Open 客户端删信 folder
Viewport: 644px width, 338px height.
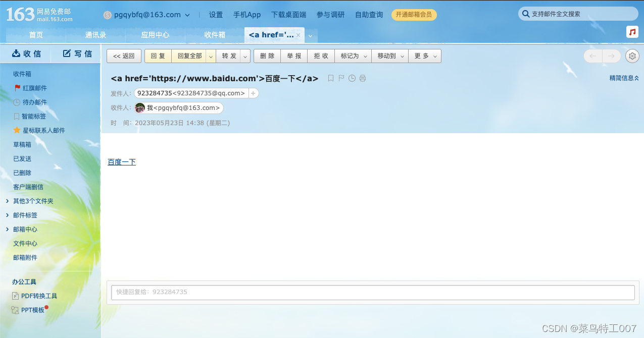click(28, 187)
